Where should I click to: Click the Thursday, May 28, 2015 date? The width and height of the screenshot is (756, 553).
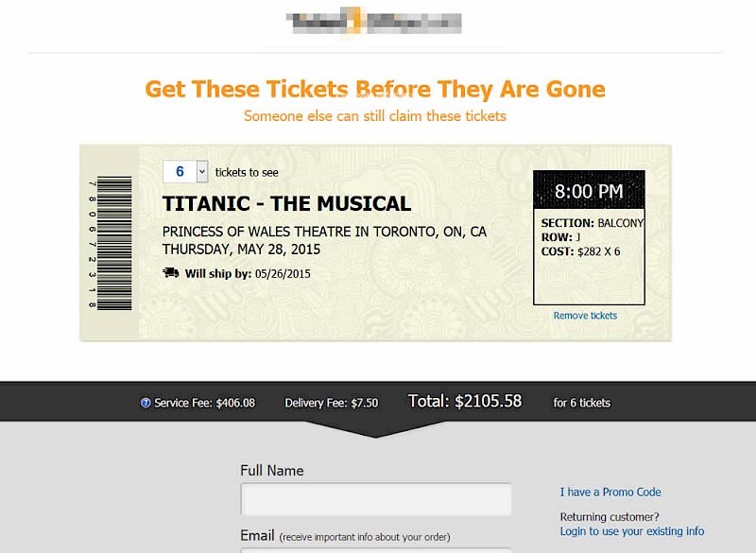(241, 250)
